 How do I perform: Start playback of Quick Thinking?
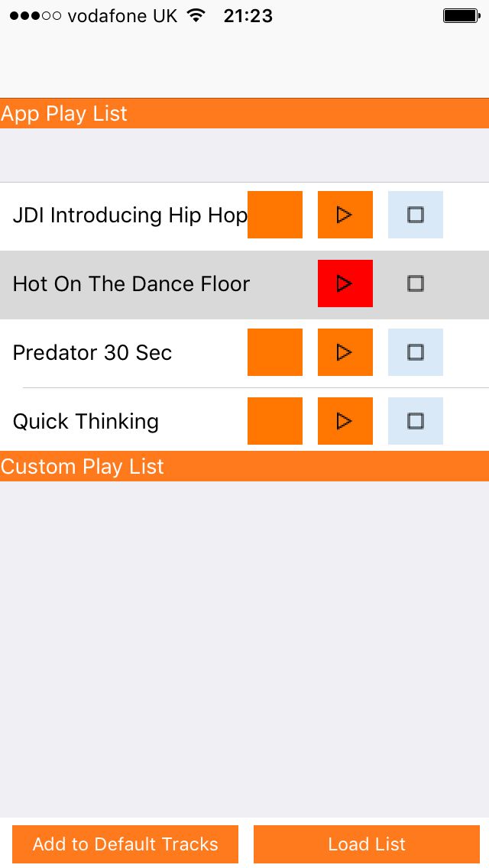[x=345, y=421]
